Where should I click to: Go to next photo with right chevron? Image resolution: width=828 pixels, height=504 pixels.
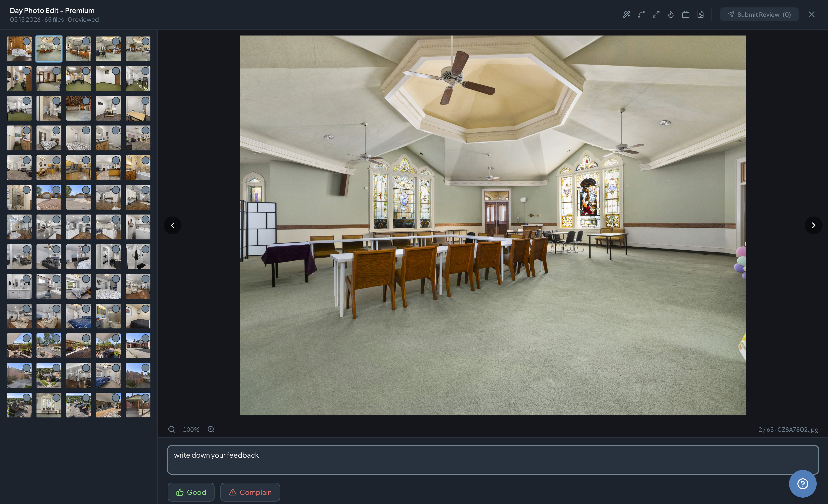point(813,225)
